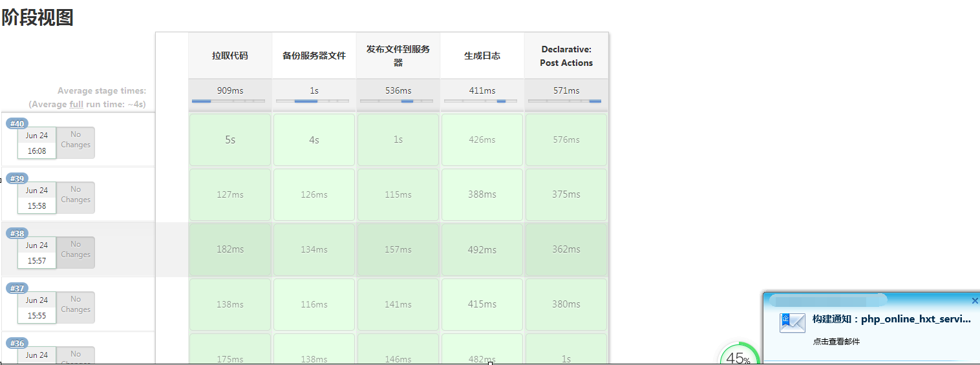
Task: Click Jun 24 15:55 date of build #37
Action: point(37,308)
